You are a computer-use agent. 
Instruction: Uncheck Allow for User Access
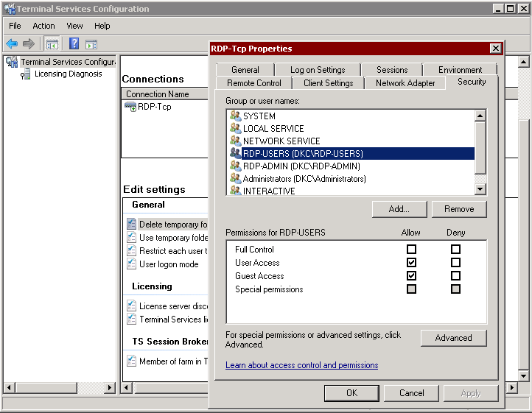[411, 262]
